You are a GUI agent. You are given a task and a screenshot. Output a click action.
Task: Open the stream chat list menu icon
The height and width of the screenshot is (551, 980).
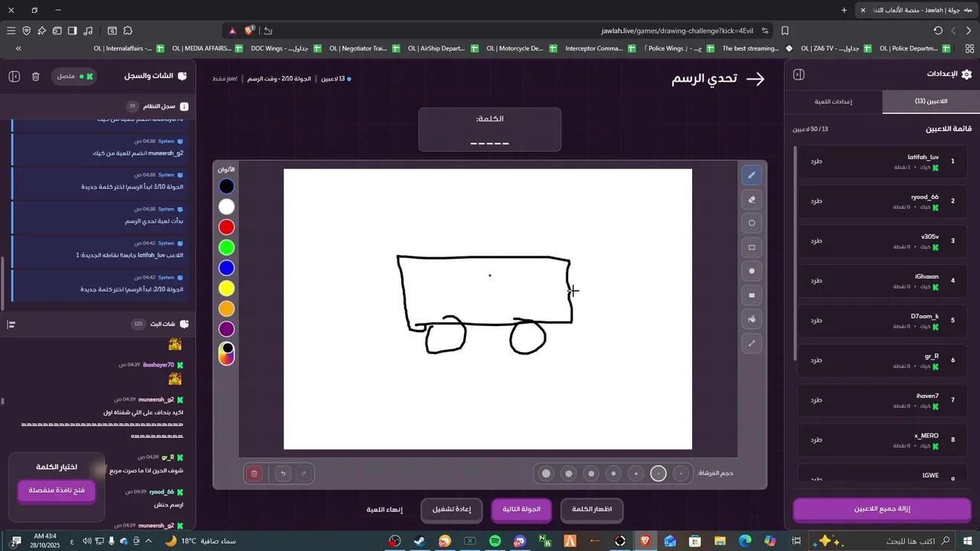click(x=11, y=324)
